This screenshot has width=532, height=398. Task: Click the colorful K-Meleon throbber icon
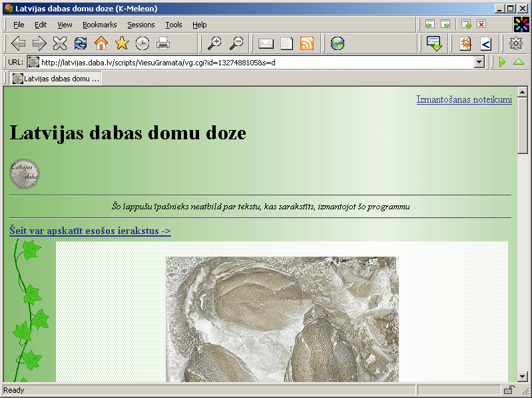pos(521,25)
